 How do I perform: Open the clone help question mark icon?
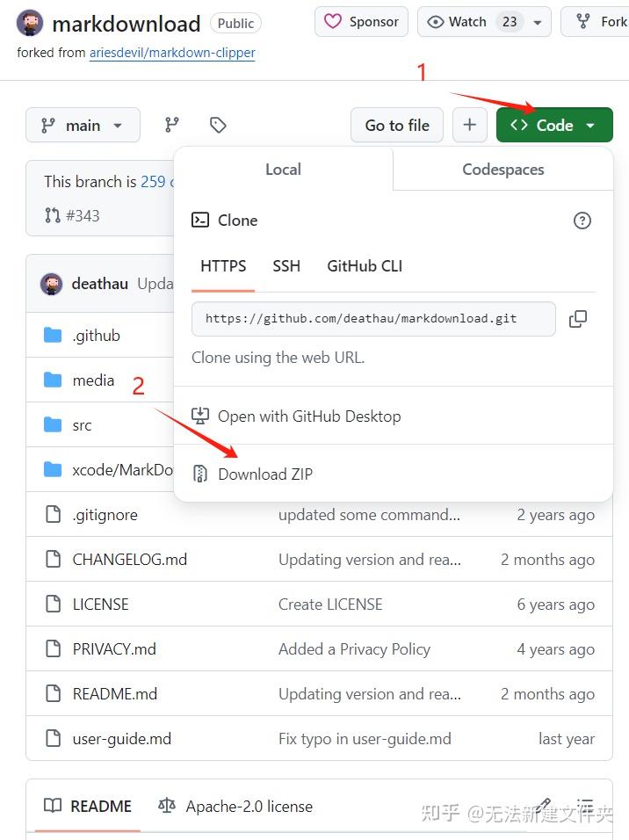pos(582,221)
